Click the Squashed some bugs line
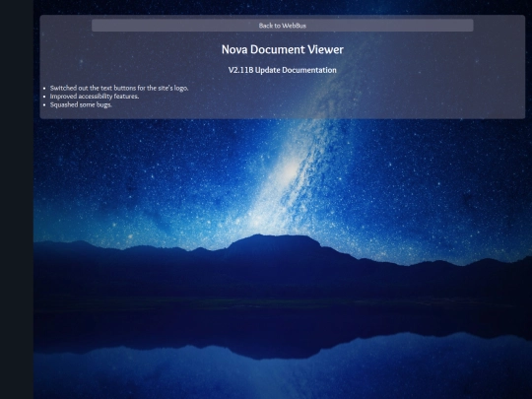532x399 pixels. 81,104
